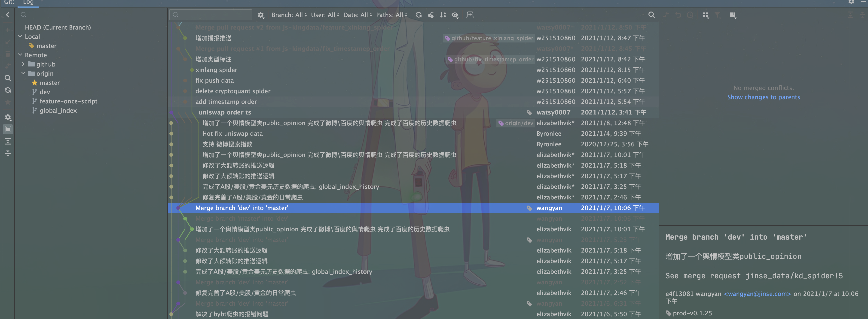The width and height of the screenshot is (868, 319).
Task: Open the User: All filter dropdown
Action: pos(325,15)
